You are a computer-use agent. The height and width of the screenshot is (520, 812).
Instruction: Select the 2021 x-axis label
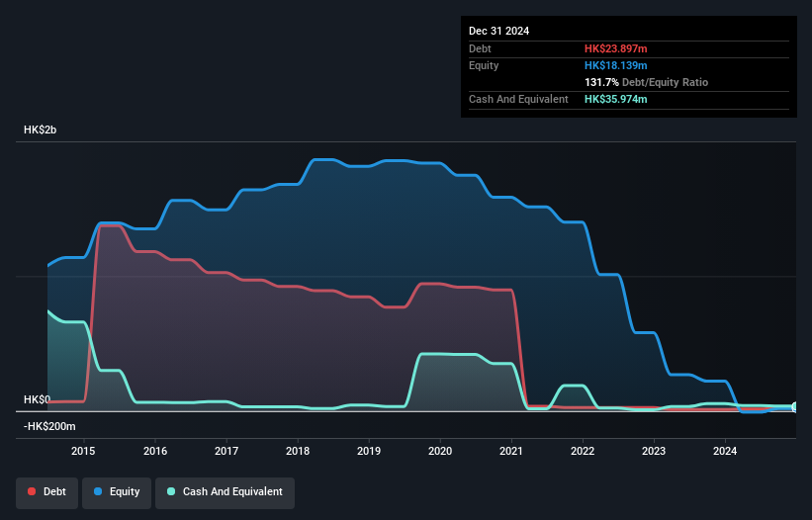tap(511, 451)
